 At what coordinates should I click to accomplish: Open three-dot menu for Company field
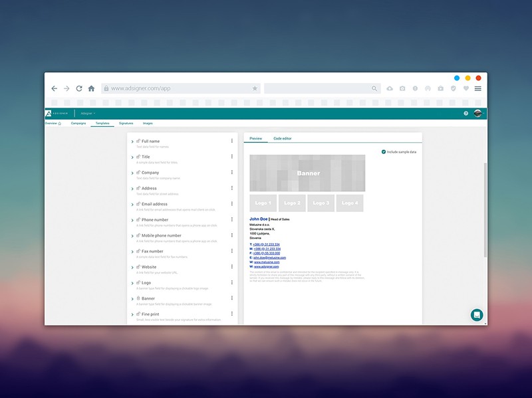231,172
